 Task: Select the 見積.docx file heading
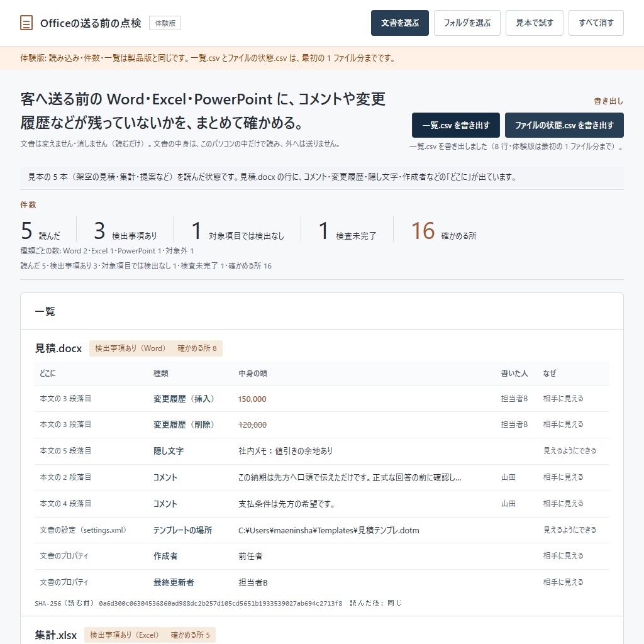point(58,348)
